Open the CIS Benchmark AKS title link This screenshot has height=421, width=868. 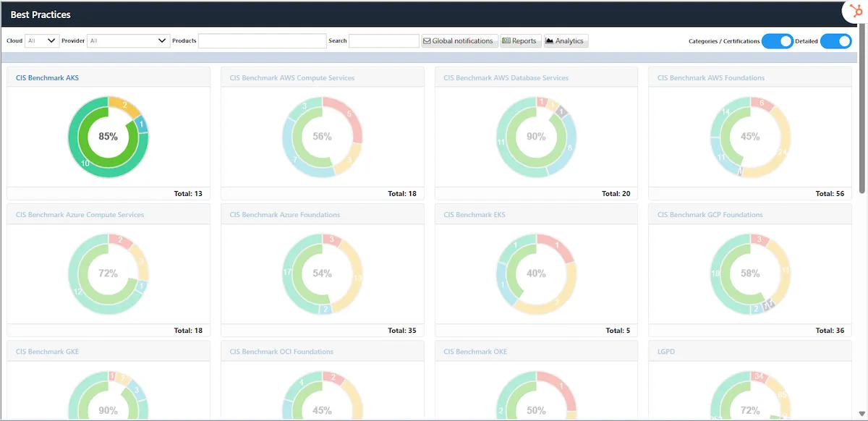coord(47,77)
